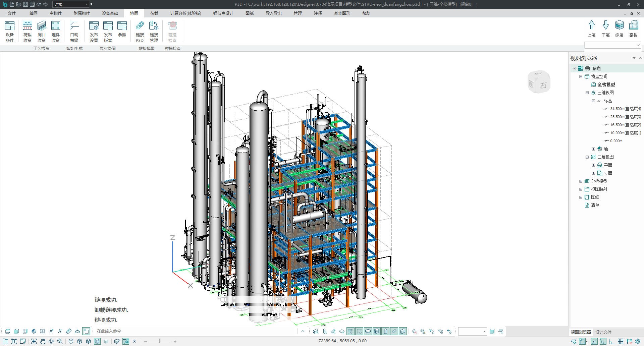Screen dimensions: 644x346
Task: Go up one floor with 上层
Action: point(591,28)
